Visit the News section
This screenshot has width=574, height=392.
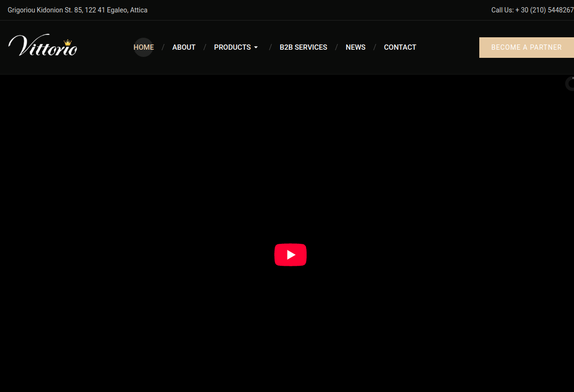click(355, 47)
